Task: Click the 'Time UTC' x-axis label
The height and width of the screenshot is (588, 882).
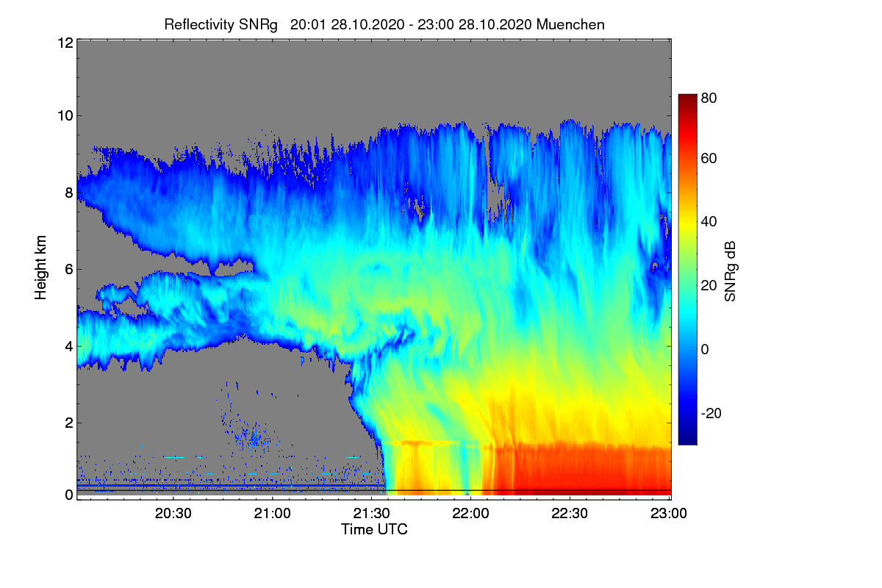Action: [374, 529]
